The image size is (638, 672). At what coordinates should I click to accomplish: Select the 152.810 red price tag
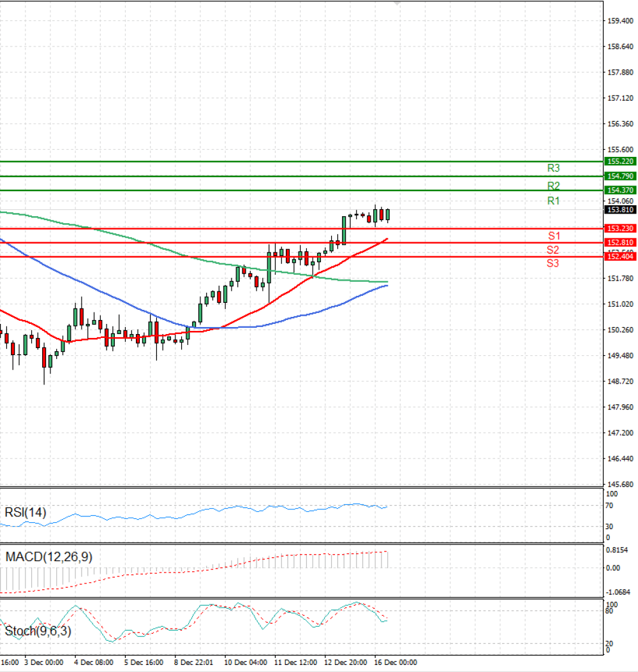click(x=620, y=242)
